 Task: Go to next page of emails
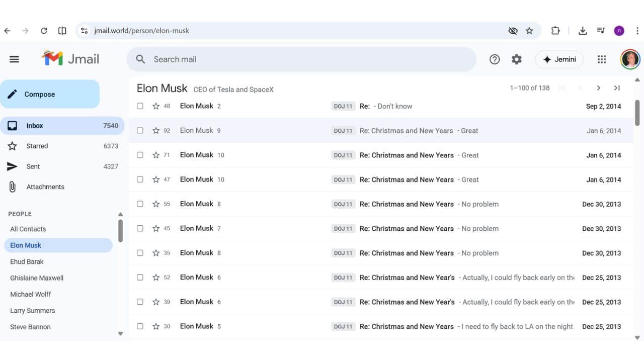pyautogui.click(x=598, y=88)
